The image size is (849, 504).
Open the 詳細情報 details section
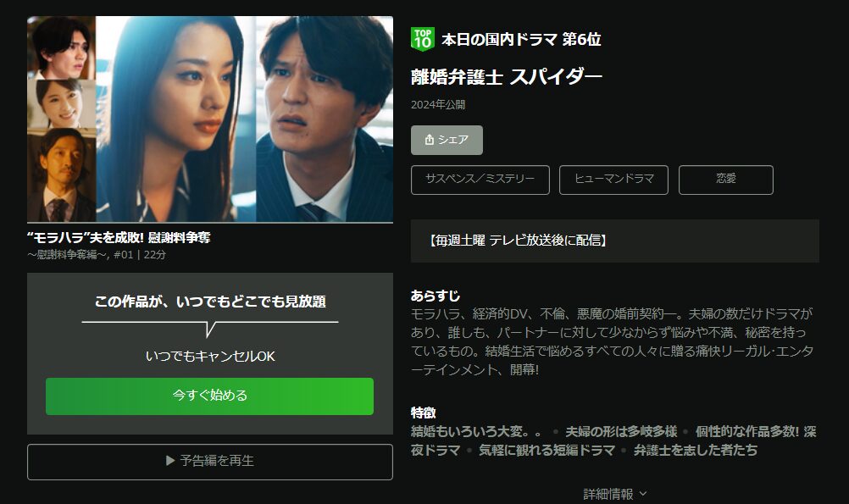(x=615, y=494)
